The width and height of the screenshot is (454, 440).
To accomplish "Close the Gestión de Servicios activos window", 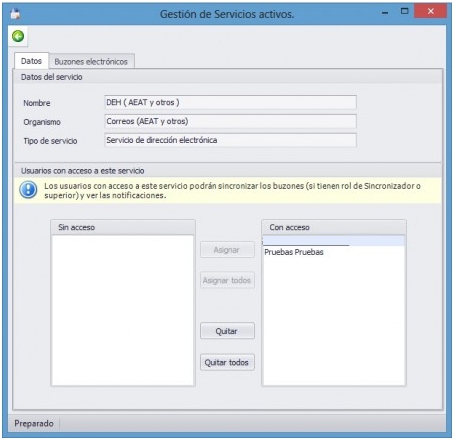I will (x=430, y=12).
